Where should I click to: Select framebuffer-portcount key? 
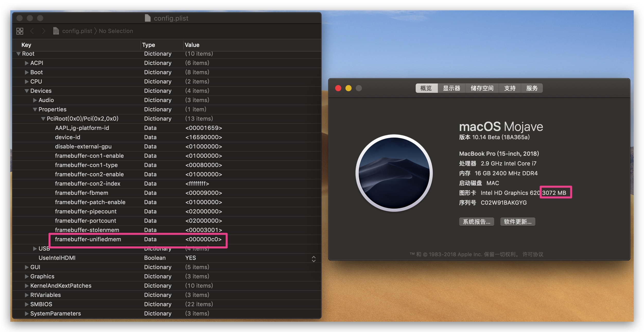[85, 221]
